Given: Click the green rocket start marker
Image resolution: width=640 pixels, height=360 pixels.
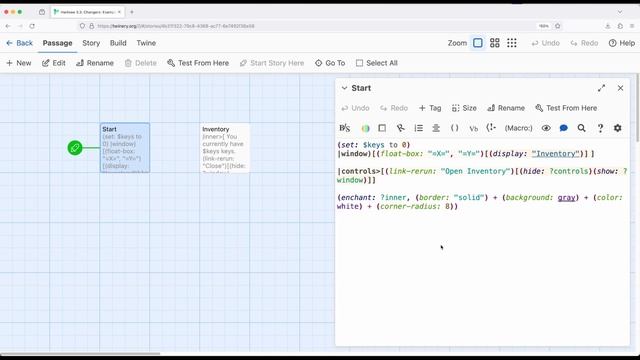Looking at the screenshot, I should coord(75,148).
